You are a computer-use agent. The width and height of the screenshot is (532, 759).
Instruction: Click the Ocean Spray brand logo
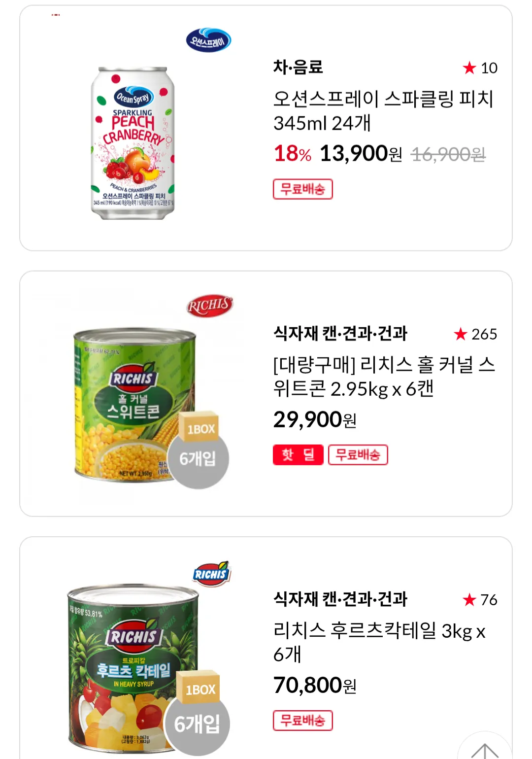(208, 40)
